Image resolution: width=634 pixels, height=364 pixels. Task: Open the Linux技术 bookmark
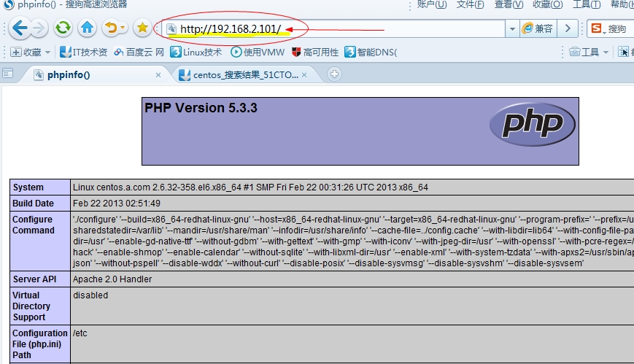tap(196, 53)
